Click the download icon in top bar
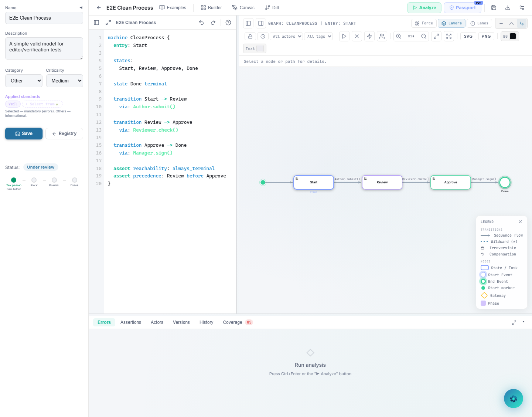This screenshot has width=532, height=417. tap(508, 8)
